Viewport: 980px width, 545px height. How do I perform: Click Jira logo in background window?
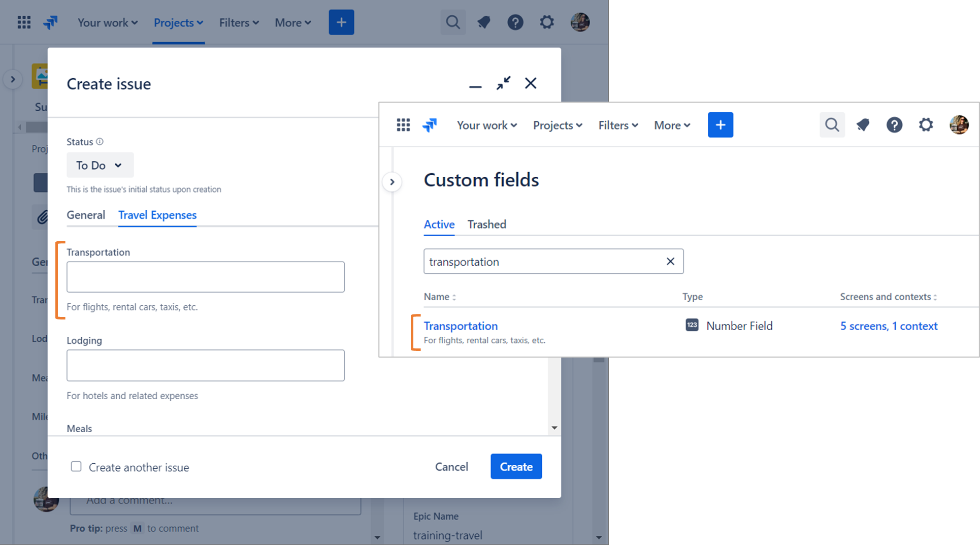click(x=50, y=22)
